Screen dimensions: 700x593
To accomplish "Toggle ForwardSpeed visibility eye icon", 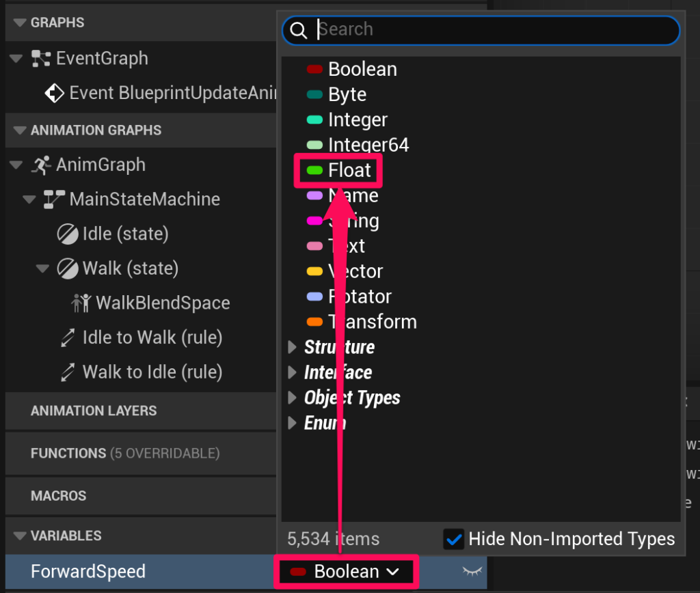I will (472, 571).
